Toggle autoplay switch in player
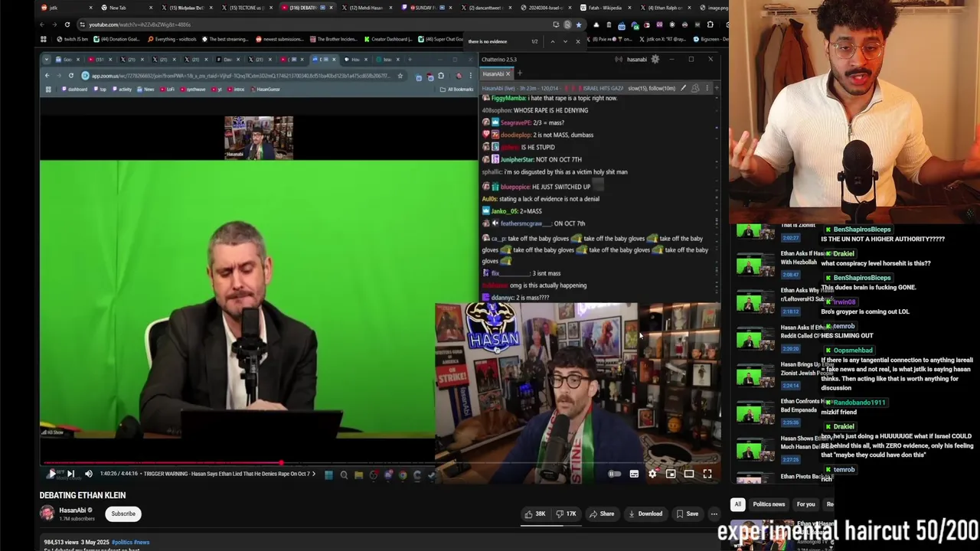Screen dimensions: 980x551 [x=615, y=474]
